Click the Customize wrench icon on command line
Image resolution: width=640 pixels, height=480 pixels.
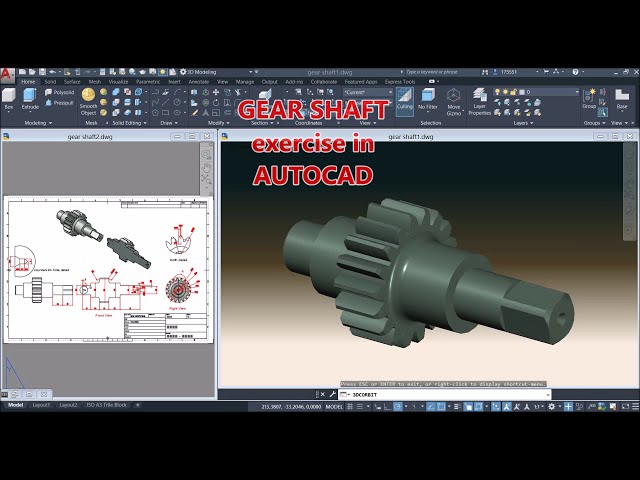[333, 394]
